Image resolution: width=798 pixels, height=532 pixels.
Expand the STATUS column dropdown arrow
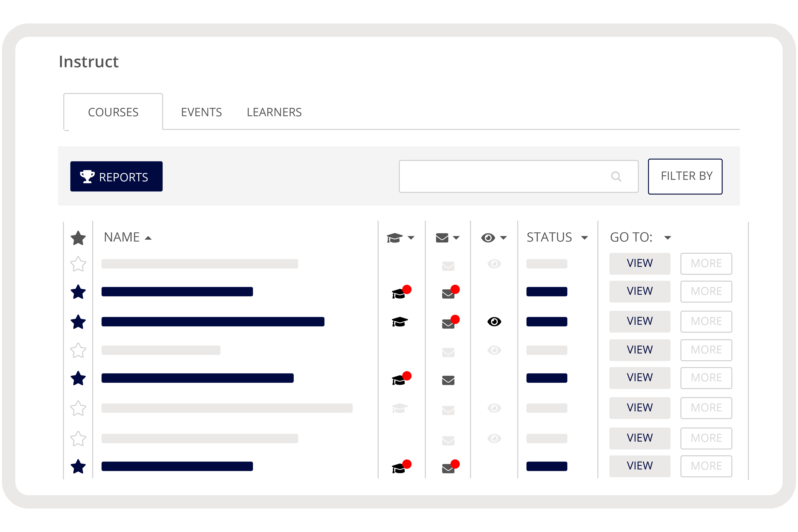click(584, 238)
